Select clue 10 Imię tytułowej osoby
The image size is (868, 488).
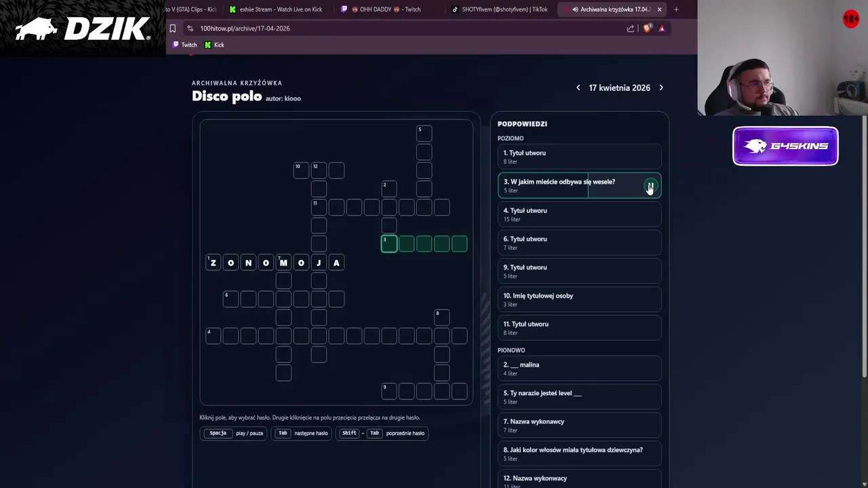pyautogui.click(x=580, y=300)
